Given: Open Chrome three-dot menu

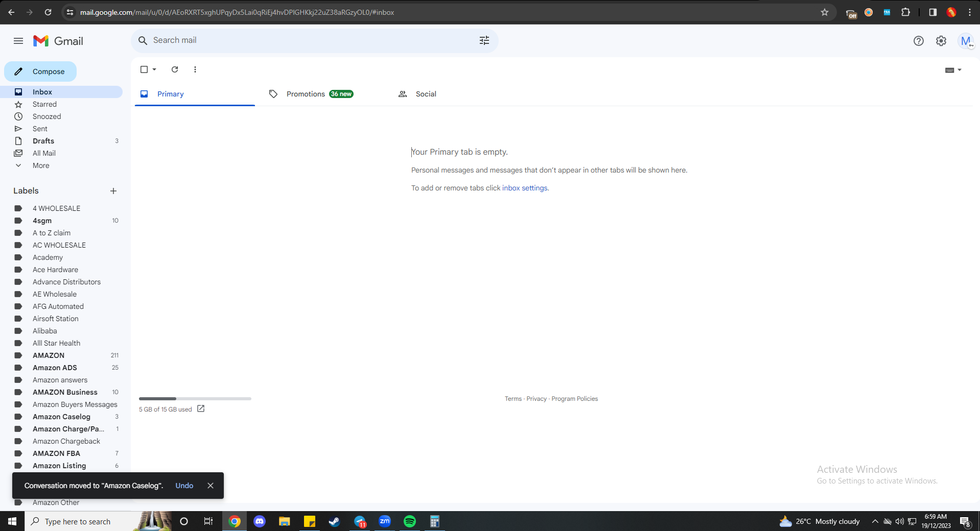Looking at the screenshot, I should pyautogui.click(x=970, y=12).
